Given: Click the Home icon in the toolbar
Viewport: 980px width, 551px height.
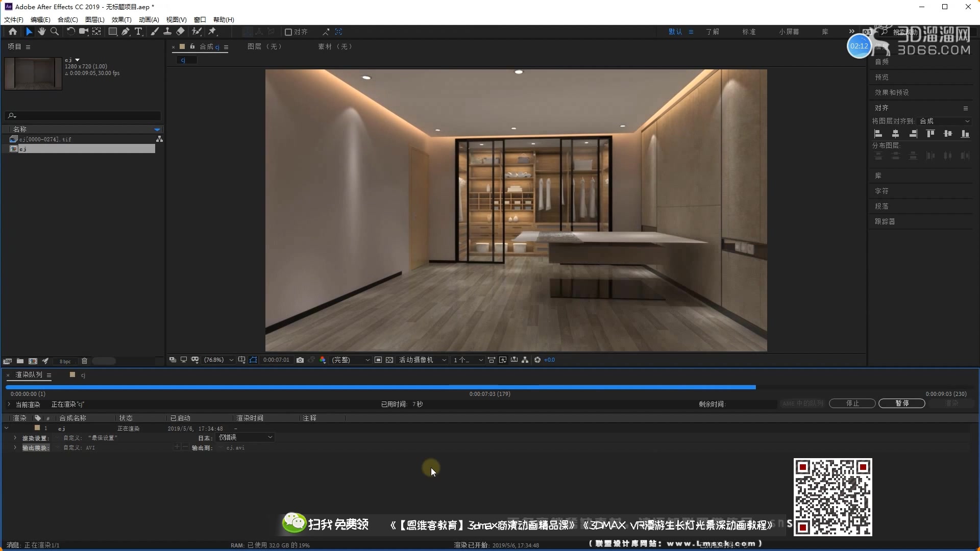Looking at the screenshot, I should [13, 32].
